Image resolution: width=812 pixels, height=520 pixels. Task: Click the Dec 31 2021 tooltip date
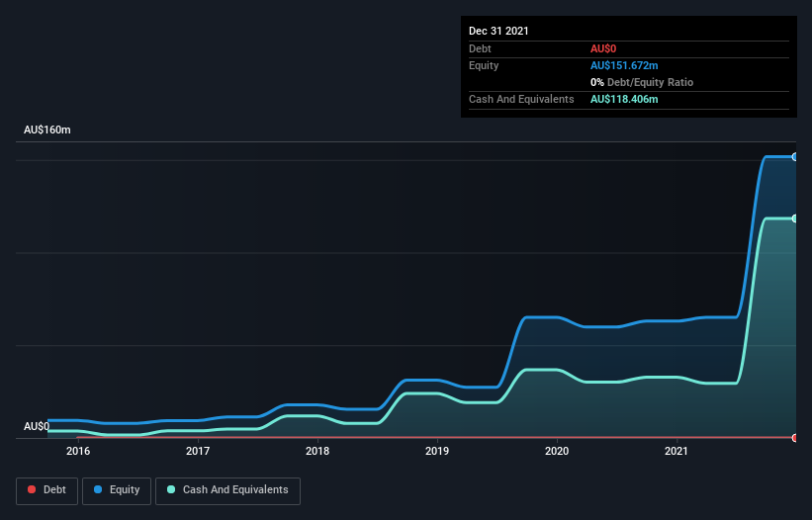(498, 31)
